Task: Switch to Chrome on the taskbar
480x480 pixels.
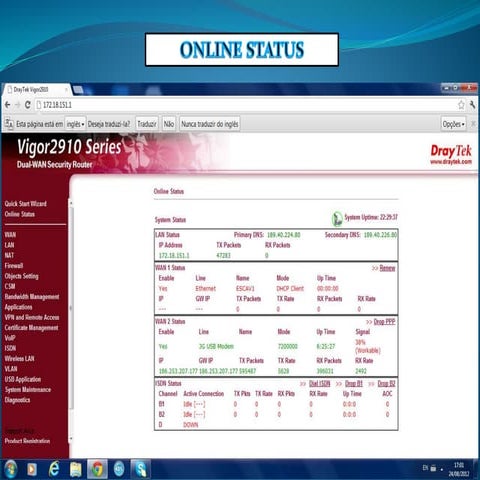Action: 97,469
